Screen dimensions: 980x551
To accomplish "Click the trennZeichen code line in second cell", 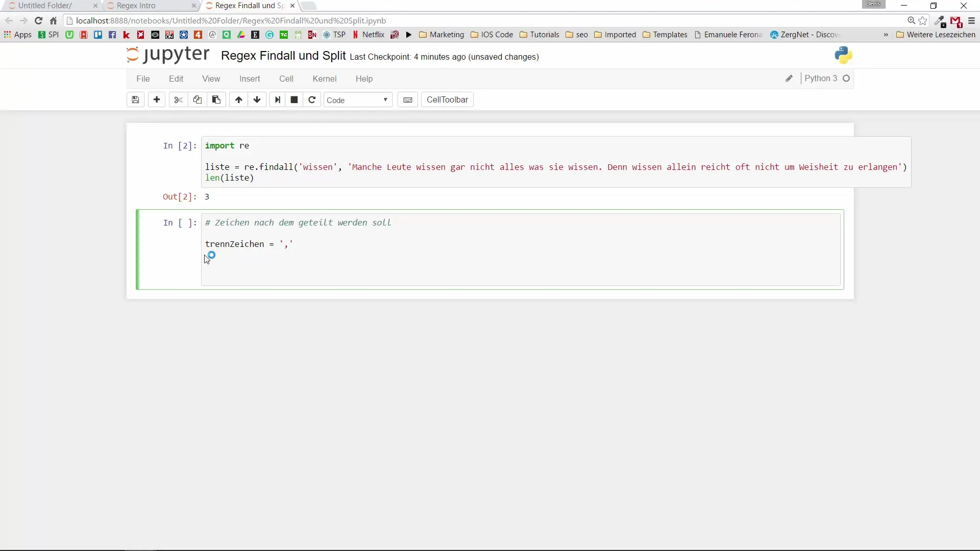I will (x=249, y=244).
